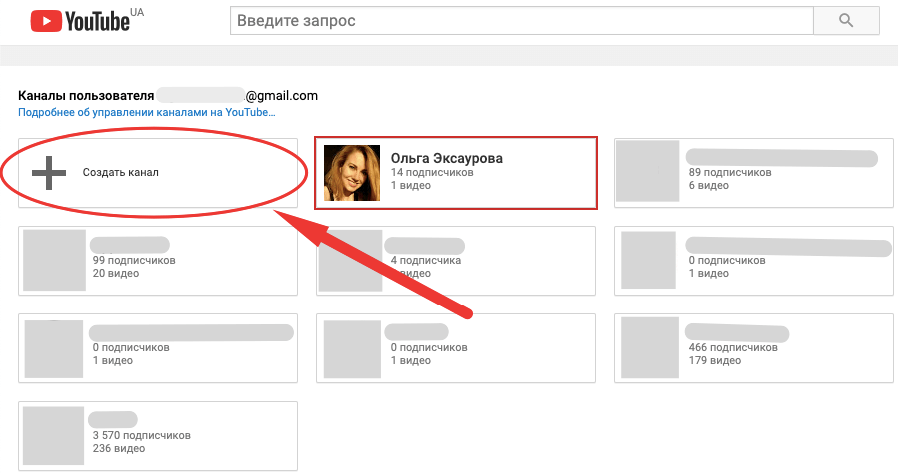The height and width of the screenshot is (474, 898).
Task: Select the channel with 466 подписчиков
Action: coord(754,348)
